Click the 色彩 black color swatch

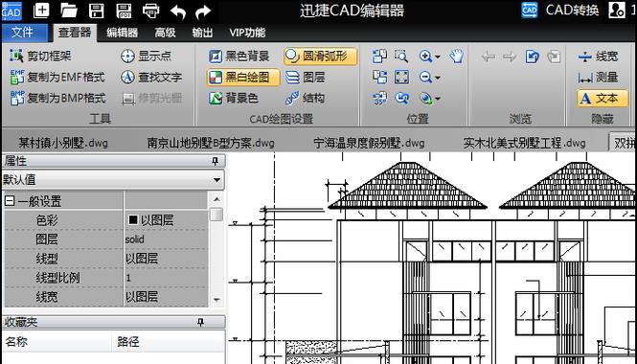pyautogui.click(x=133, y=219)
